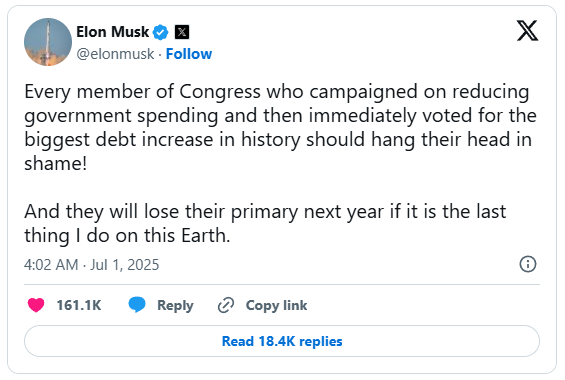
Task: Show the circled info icon details
Action: 528,264
